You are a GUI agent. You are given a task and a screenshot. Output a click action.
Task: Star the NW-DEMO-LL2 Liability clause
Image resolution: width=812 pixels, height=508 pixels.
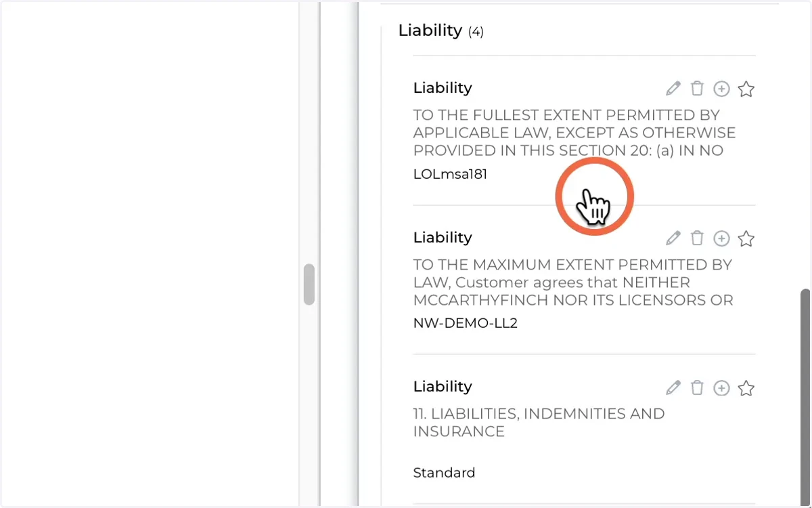pos(746,238)
